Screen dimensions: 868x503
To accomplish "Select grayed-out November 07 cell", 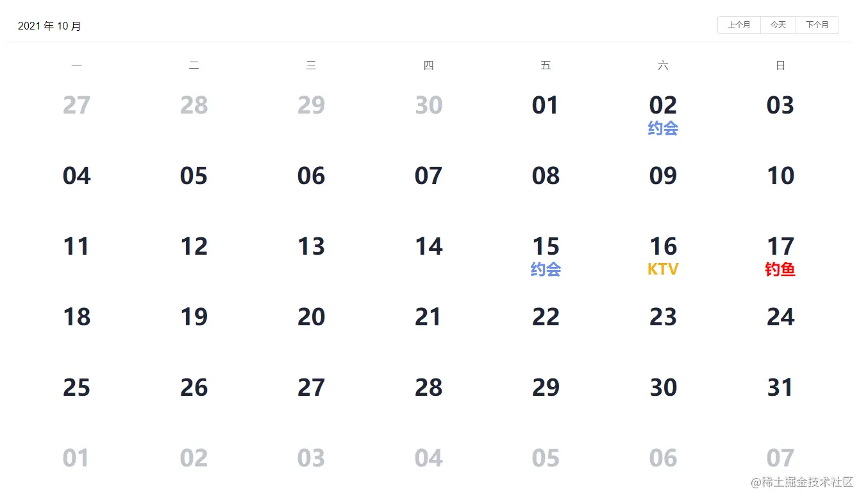I will [x=780, y=459].
